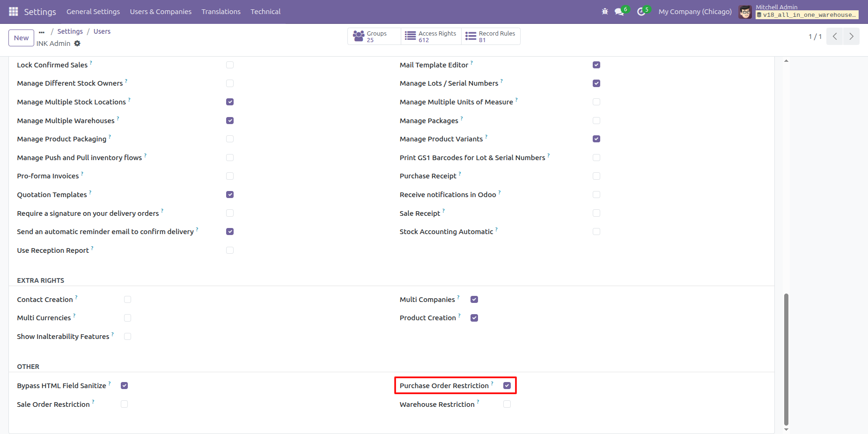
Task: Enable Contact Creation checkbox
Action: pos(127,299)
